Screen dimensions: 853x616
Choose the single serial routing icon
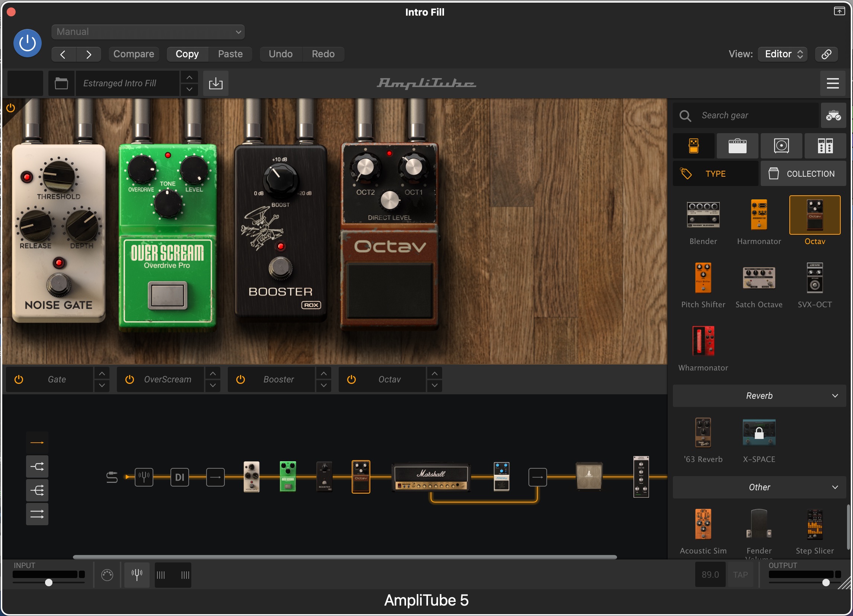[x=37, y=443]
